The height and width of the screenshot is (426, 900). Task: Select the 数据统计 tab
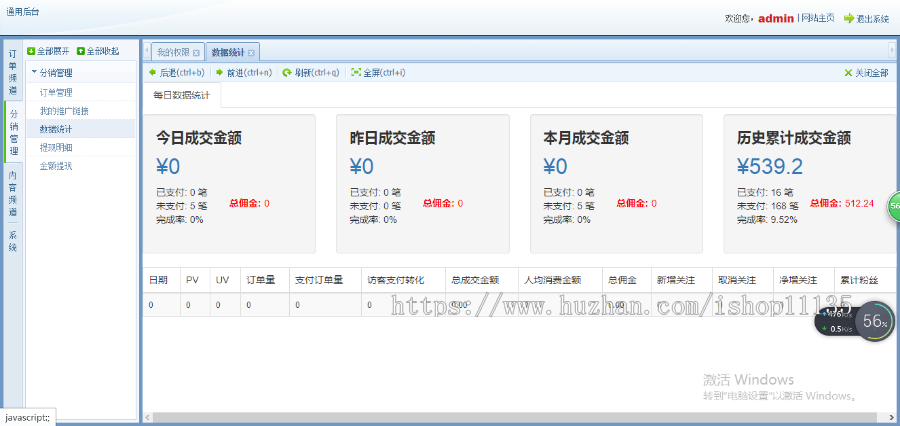(x=228, y=52)
